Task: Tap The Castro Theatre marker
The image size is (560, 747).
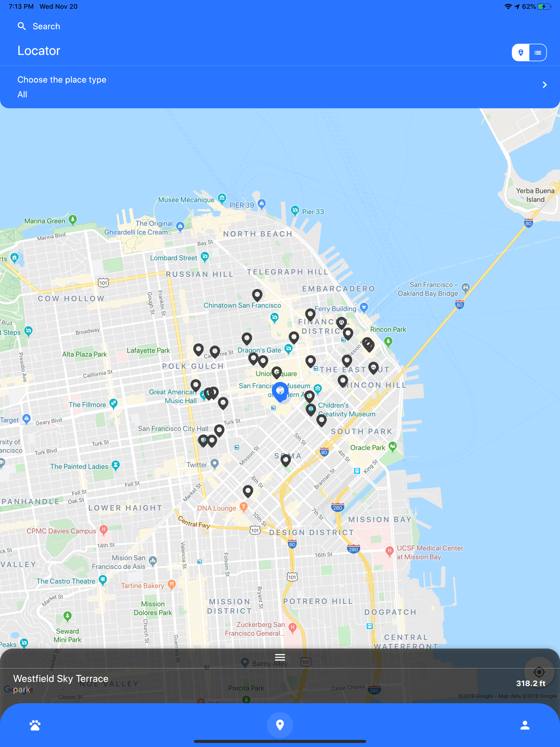Action: (x=103, y=580)
